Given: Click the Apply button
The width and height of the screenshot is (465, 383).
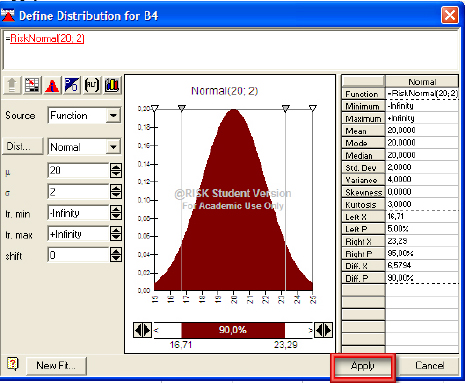Looking at the screenshot, I should coord(363,366).
